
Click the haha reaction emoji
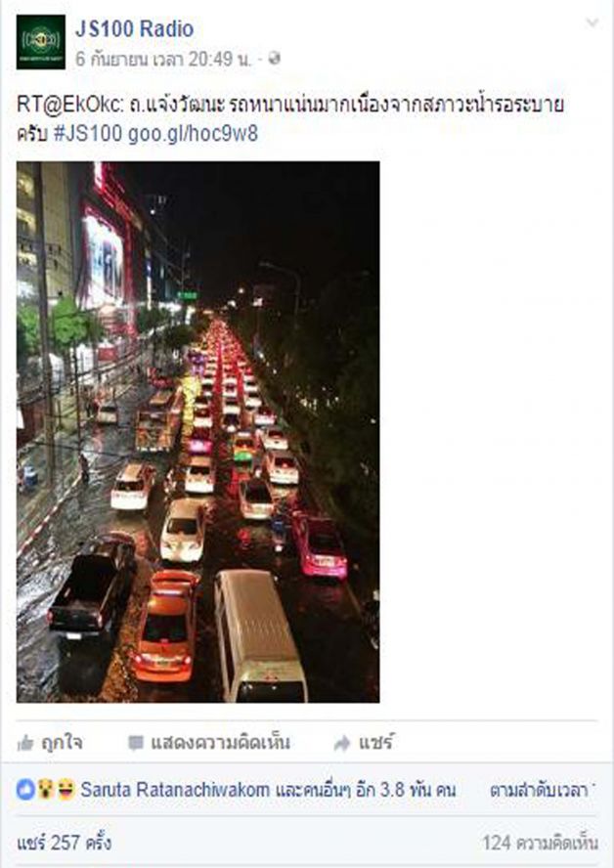pos(66,790)
